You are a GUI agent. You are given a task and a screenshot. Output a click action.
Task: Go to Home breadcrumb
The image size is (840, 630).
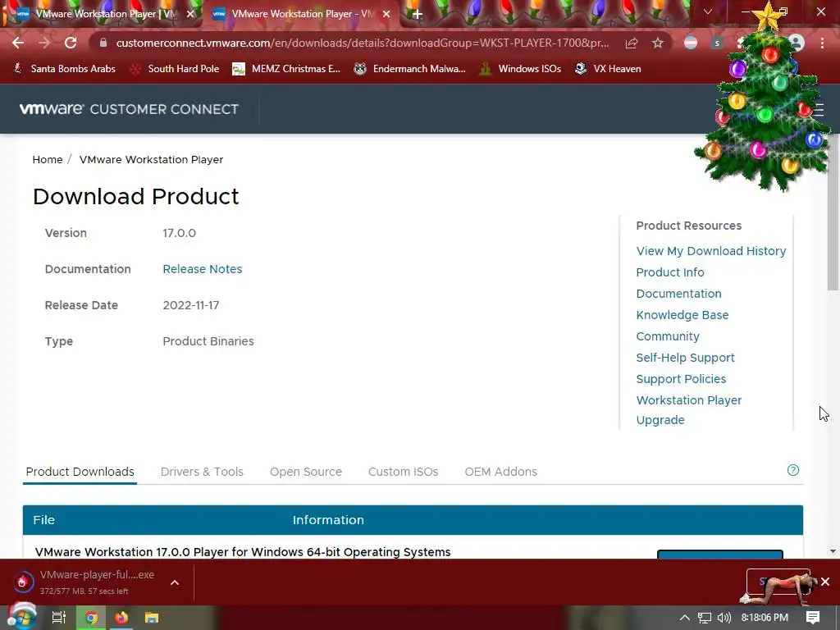[x=47, y=160]
